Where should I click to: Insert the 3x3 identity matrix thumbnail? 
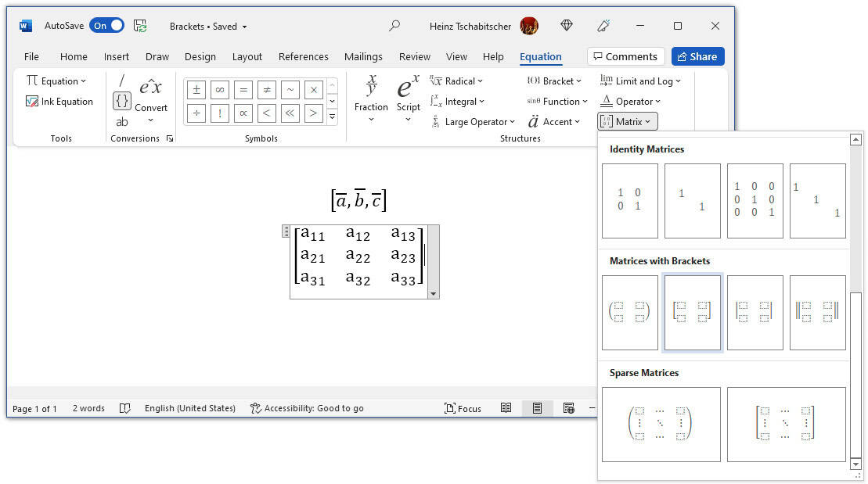click(x=755, y=201)
